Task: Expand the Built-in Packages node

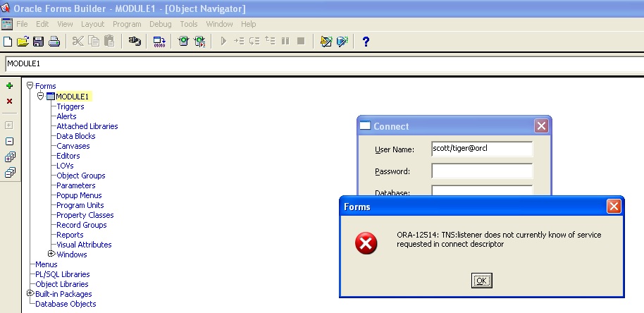Action: (30, 293)
